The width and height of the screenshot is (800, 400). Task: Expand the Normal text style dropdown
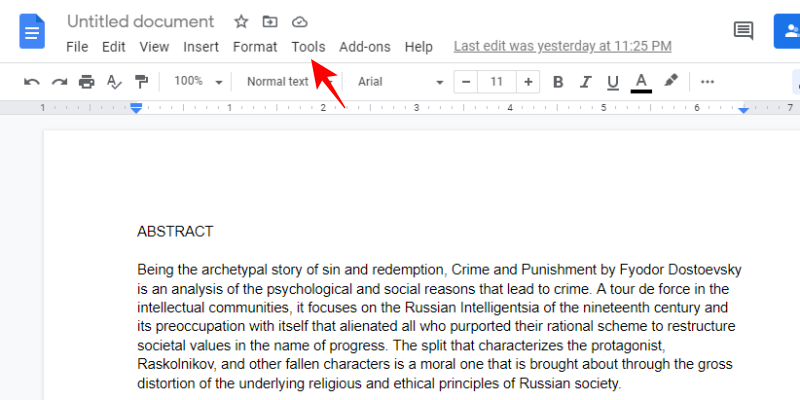point(285,82)
